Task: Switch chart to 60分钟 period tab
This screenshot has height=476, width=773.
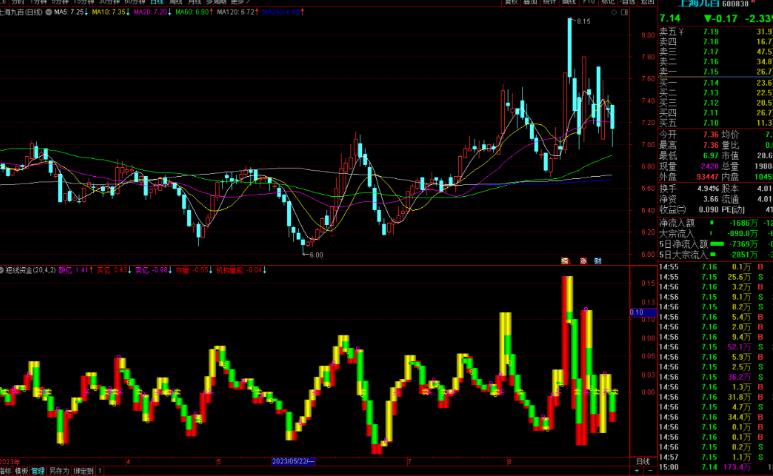Action: (136, 2)
